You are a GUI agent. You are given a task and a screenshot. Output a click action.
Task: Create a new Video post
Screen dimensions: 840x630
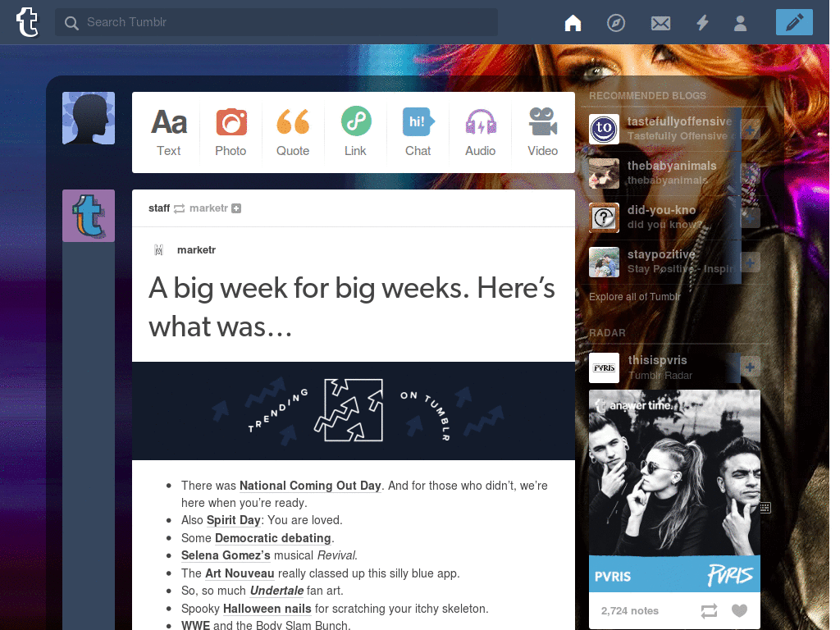[543, 132]
